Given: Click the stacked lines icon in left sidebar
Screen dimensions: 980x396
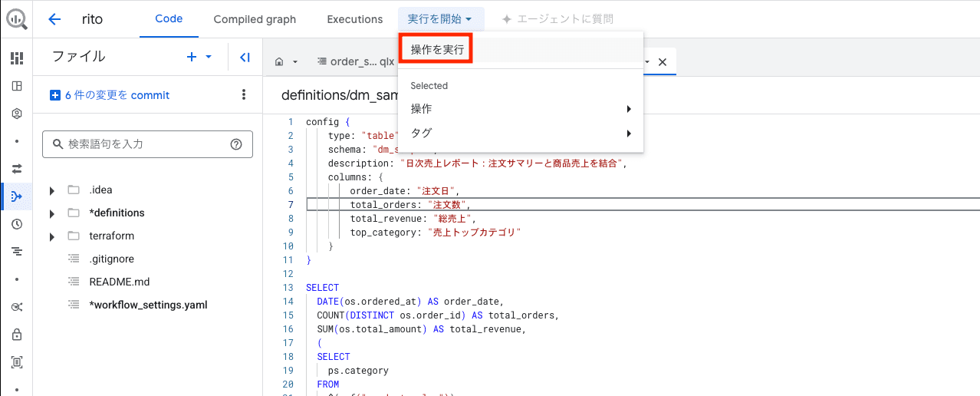Looking at the screenshot, I should pyautogui.click(x=17, y=251).
